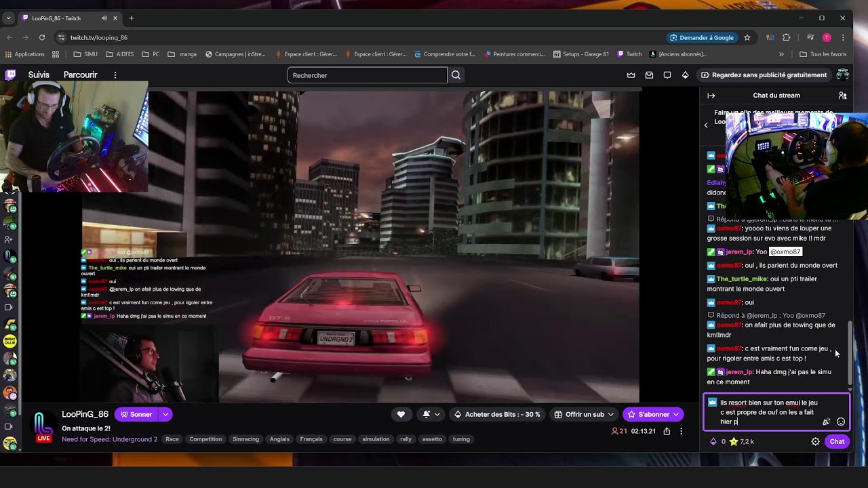
Task: Focus the Rechercher search field
Action: pyautogui.click(x=368, y=75)
